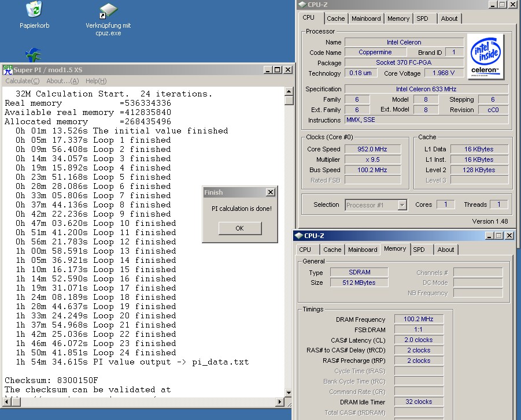Click the Loop 24 finished line
The height and width of the screenshot is (420, 521).
[x=95, y=352]
